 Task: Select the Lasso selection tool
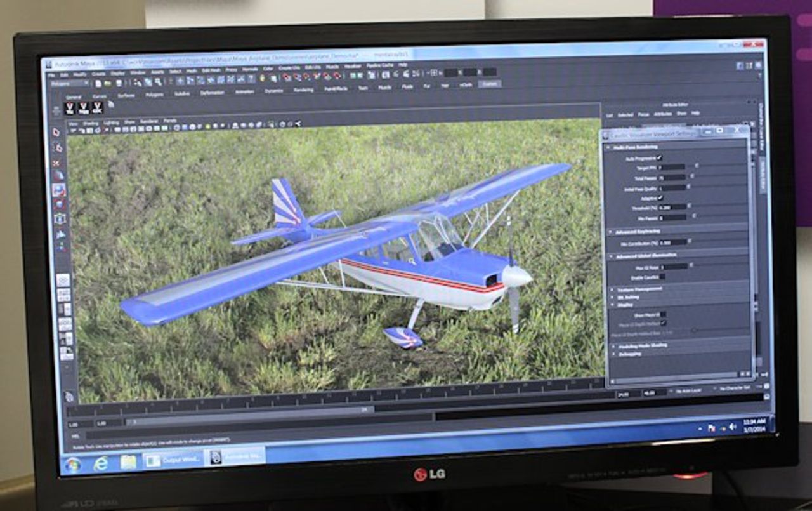[x=58, y=146]
